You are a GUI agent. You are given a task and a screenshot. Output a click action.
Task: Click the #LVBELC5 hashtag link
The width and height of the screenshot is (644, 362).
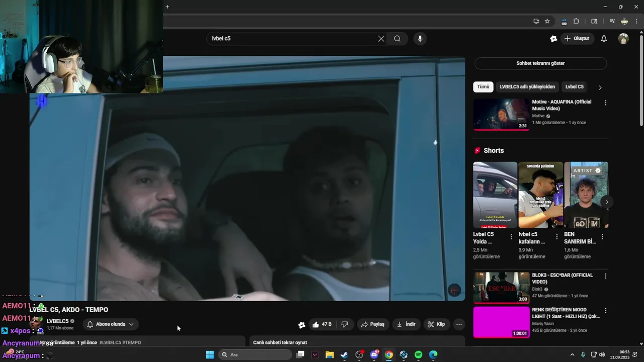[x=110, y=342]
